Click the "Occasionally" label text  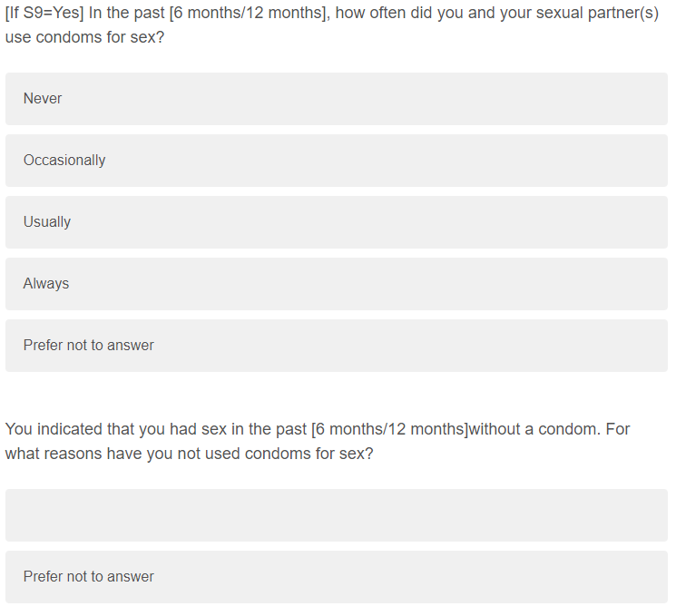click(64, 161)
